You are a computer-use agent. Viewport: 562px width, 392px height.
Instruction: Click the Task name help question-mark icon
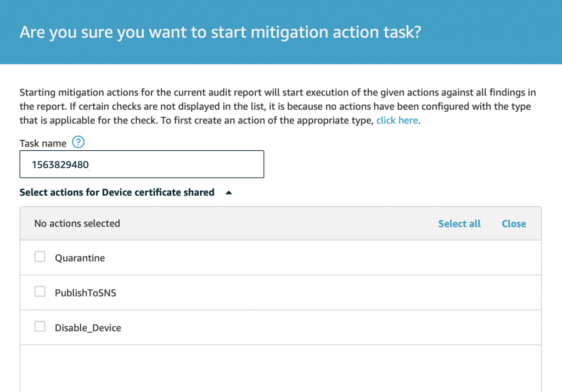coord(78,143)
